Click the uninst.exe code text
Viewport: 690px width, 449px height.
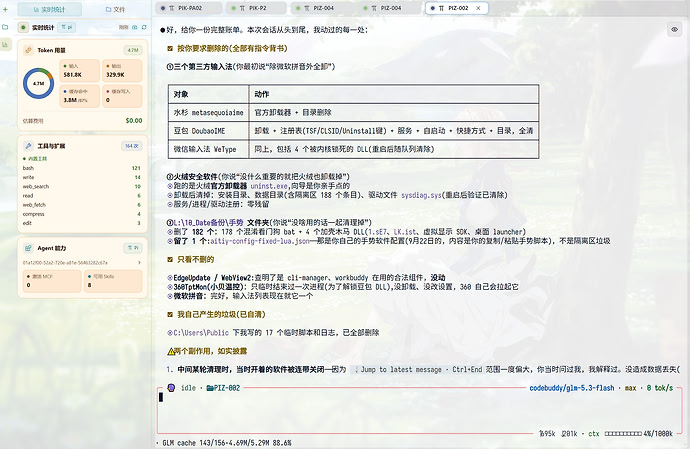(x=269, y=186)
